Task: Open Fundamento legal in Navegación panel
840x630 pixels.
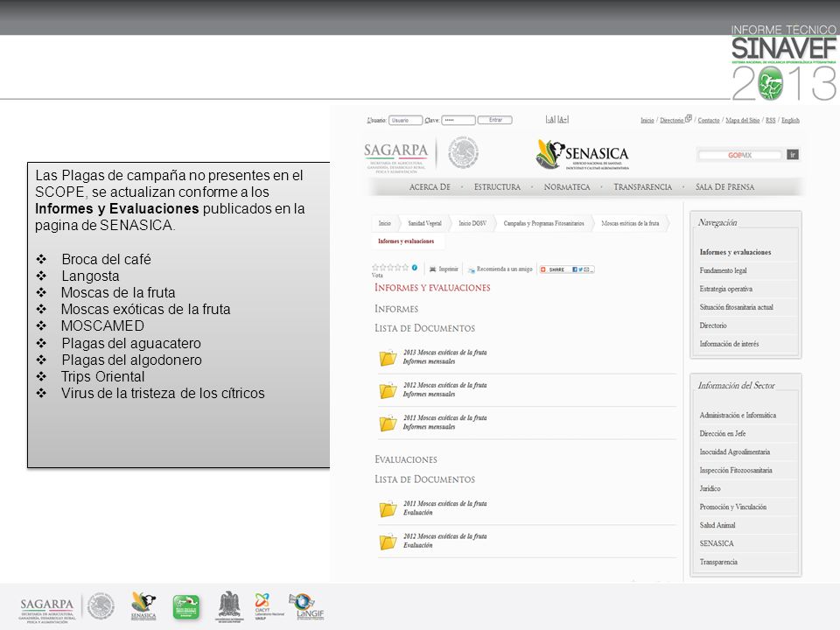Action: (723, 270)
